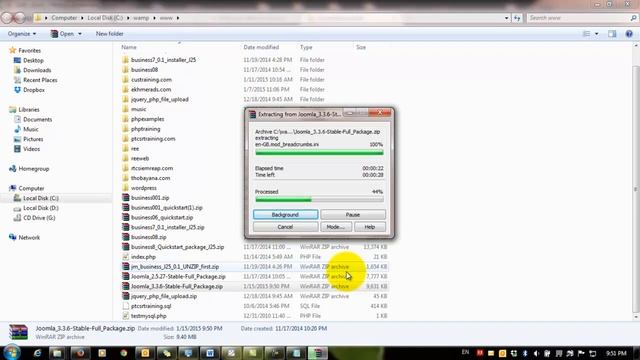The width and height of the screenshot is (640, 360).
Task: Select Desktop under Favorites
Action: click(x=33, y=60)
